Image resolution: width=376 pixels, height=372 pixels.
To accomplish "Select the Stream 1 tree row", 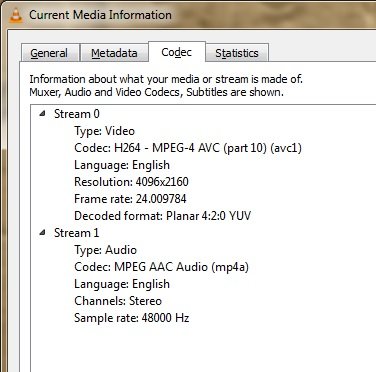I will coord(77,233).
